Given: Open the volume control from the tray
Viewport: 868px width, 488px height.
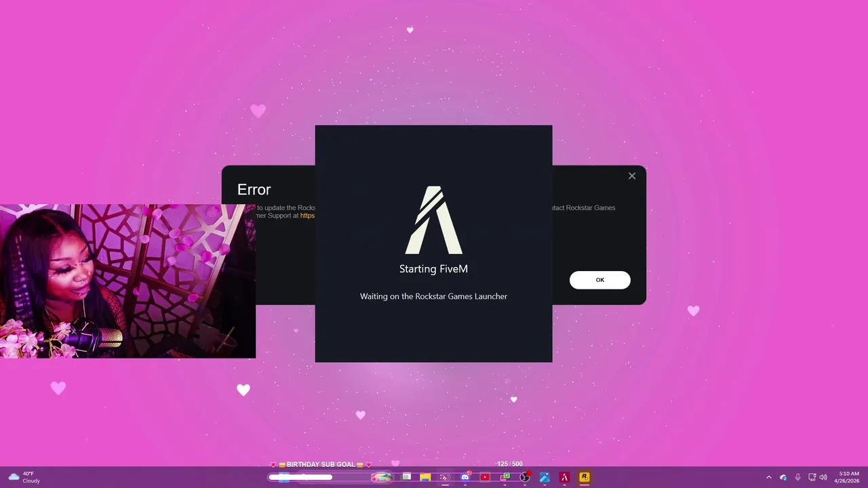Looking at the screenshot, I should pyautogui.click(x=823, y=477).
